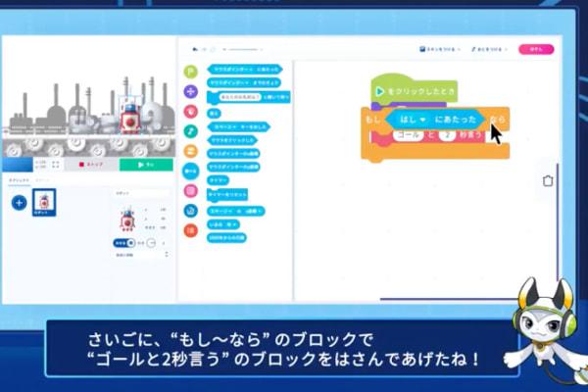The width and height of the screenshot is (588, 392).
Task: Click the green Run button
Action: [x=146, y=165]
